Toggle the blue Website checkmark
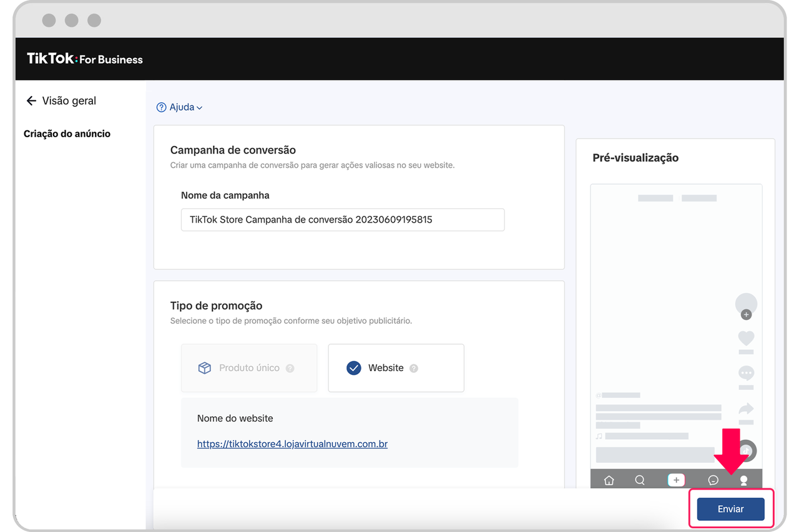Viewport: 799px width, 532px height. (354, 368)
